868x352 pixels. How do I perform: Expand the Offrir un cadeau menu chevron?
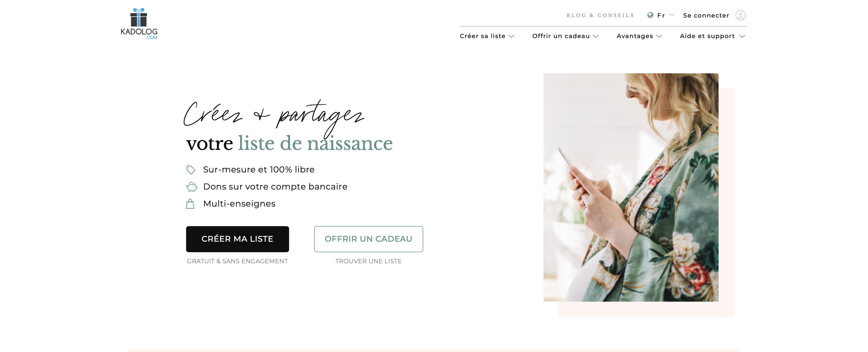[596, 36]
